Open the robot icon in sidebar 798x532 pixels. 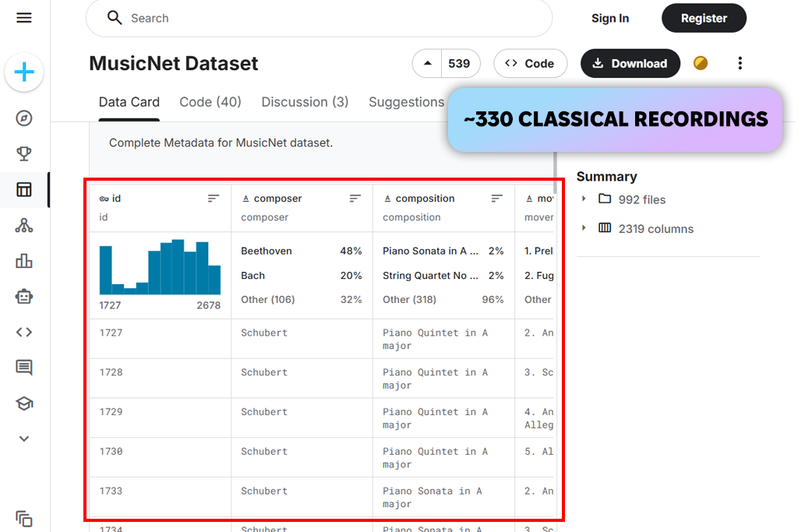24,297
